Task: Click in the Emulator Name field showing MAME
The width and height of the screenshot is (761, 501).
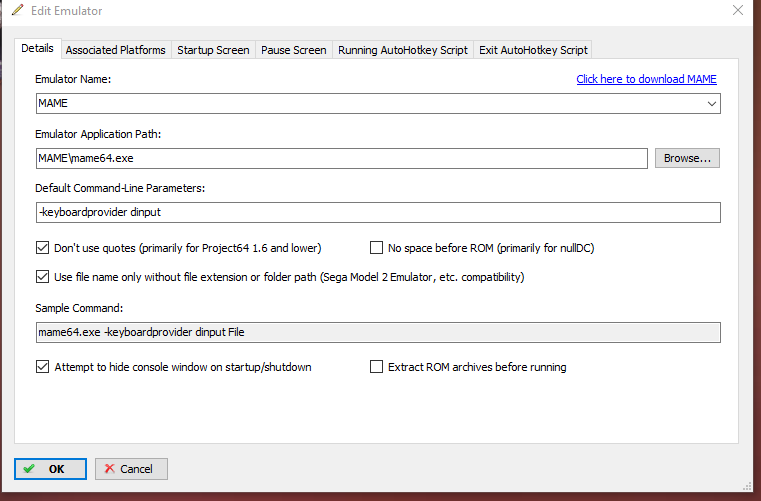Action: click(x=378, y=103)
